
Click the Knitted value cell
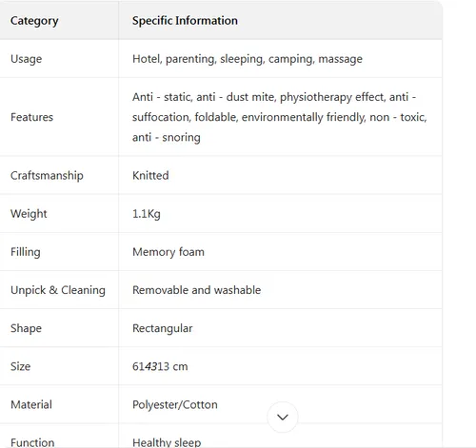point(150,176)
